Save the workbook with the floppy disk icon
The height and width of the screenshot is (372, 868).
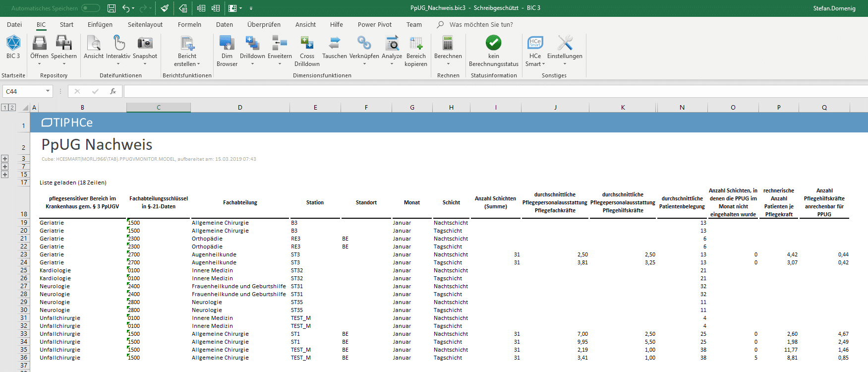tap(112, 8)
